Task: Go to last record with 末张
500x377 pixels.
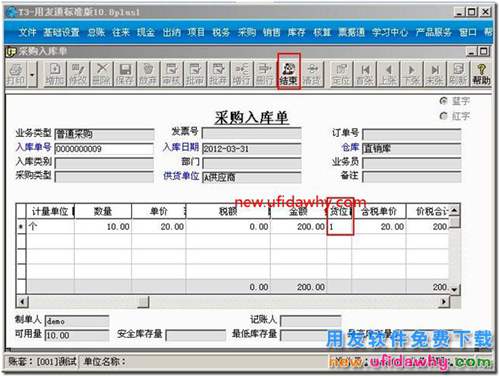Action: point(435,74)
